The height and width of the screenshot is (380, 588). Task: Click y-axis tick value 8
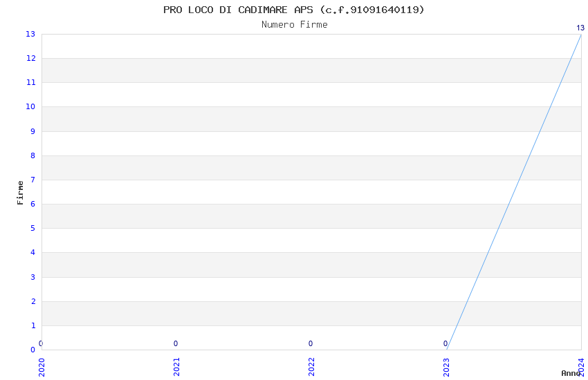[33, 155]
